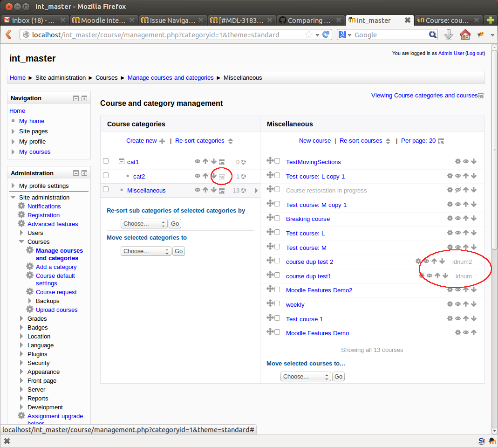The width and height of the screenshot is (498, 448).
Task: Click Google search magnifier icon
Action: [433, 34]
